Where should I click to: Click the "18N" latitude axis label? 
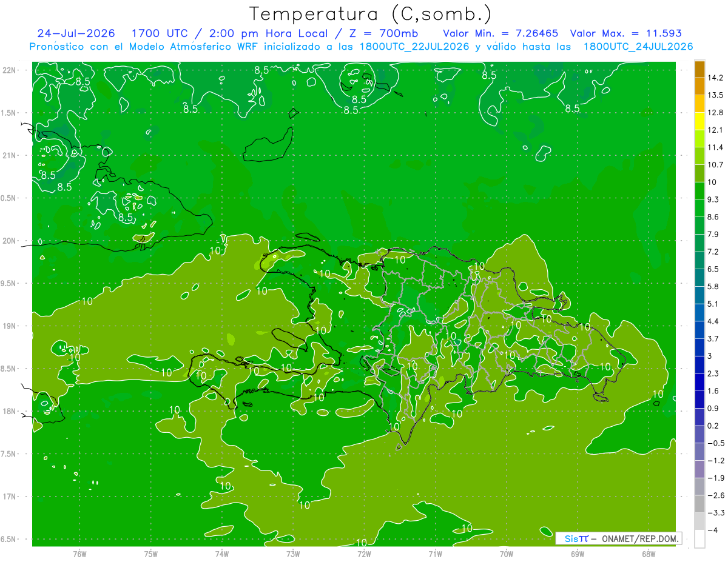pos(10,411)
